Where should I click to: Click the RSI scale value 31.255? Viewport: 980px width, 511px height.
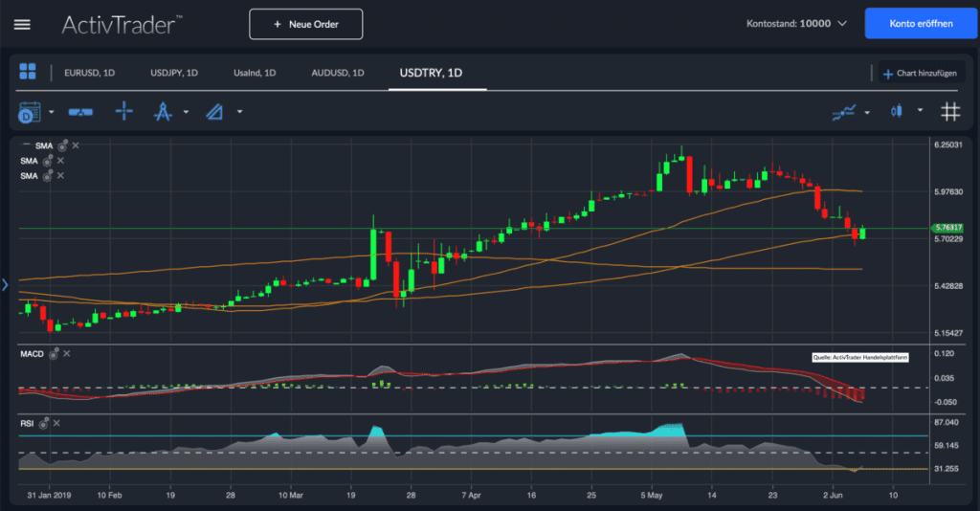point(947,469)
